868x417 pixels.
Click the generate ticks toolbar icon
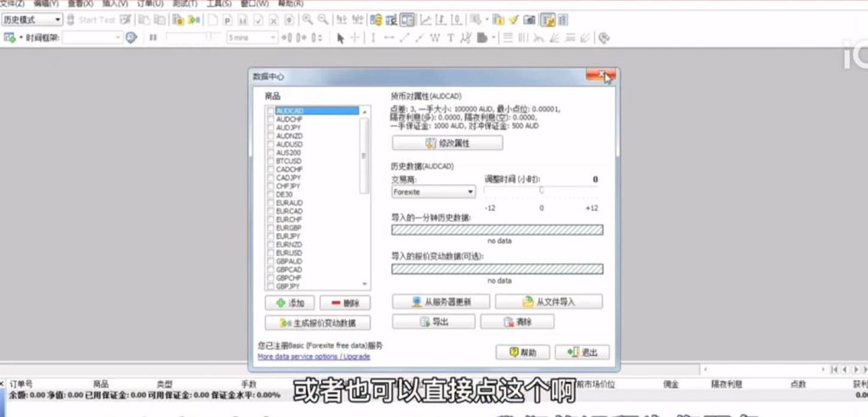click(x=194, y=20)
